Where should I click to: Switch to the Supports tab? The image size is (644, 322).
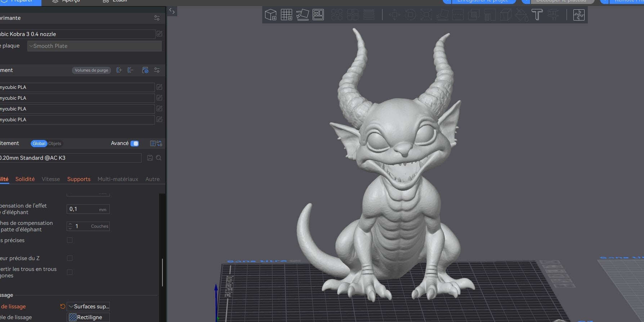coord(79,179)
